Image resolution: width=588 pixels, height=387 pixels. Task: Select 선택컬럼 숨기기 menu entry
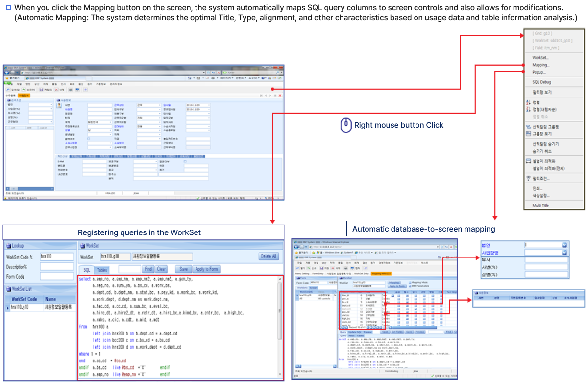545,144
